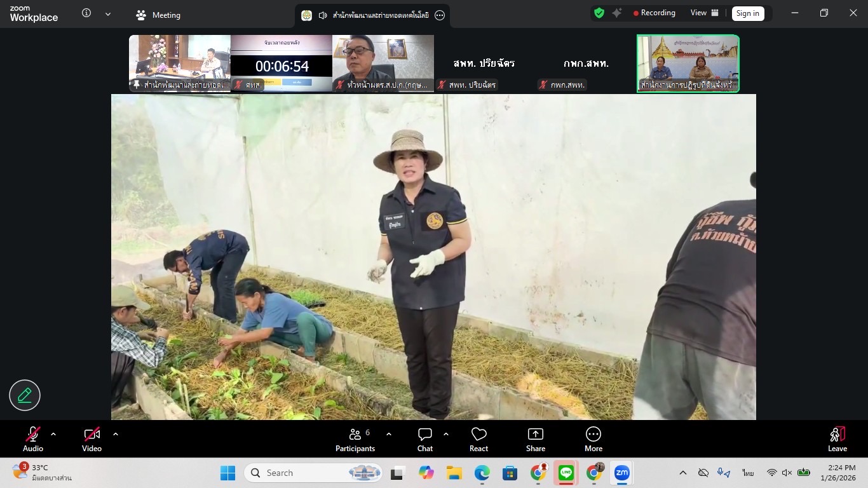This screenshot has width=868, height=488.
Task: Click the Windows Search field
Action: (x=311, y=473)
